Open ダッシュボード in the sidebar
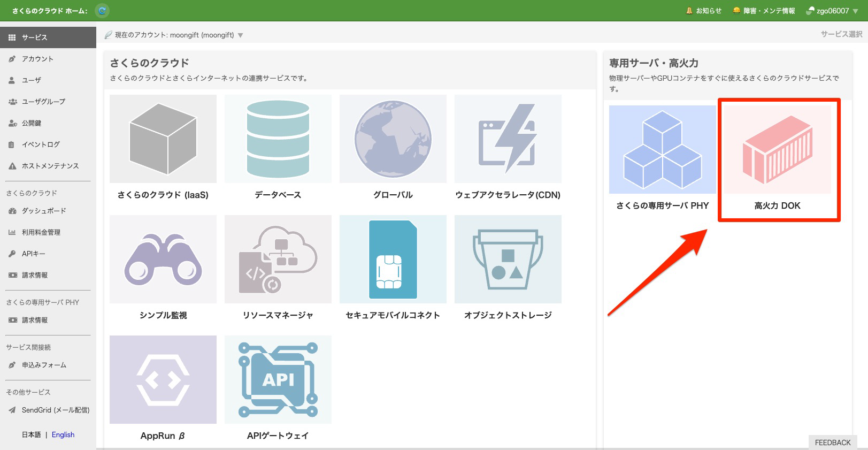 point(48,211)
